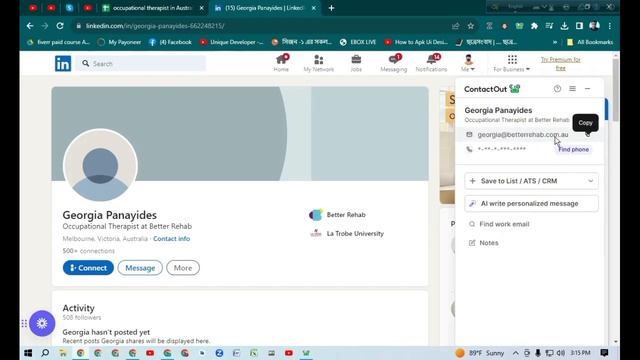Open Contact info link
Image resolution: width=640 pixels, height=360 pixels.
[171, 239]
